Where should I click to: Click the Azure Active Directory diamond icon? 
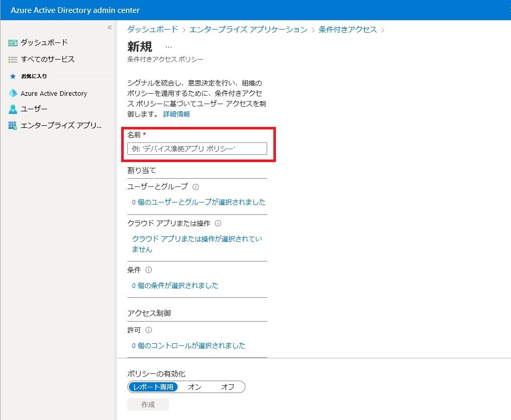pos(13,93)
